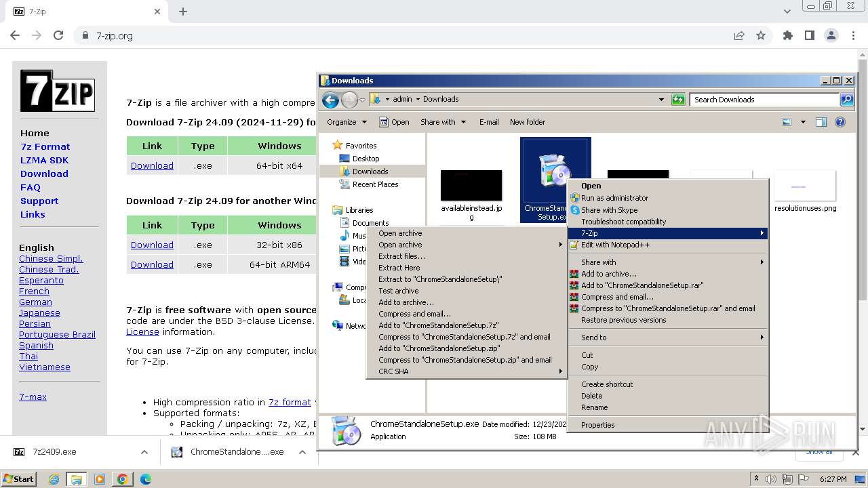Click the New folder toolbar button
This screenshot has width=868, height=488.
pyautogui.click(x=528, y=122)
